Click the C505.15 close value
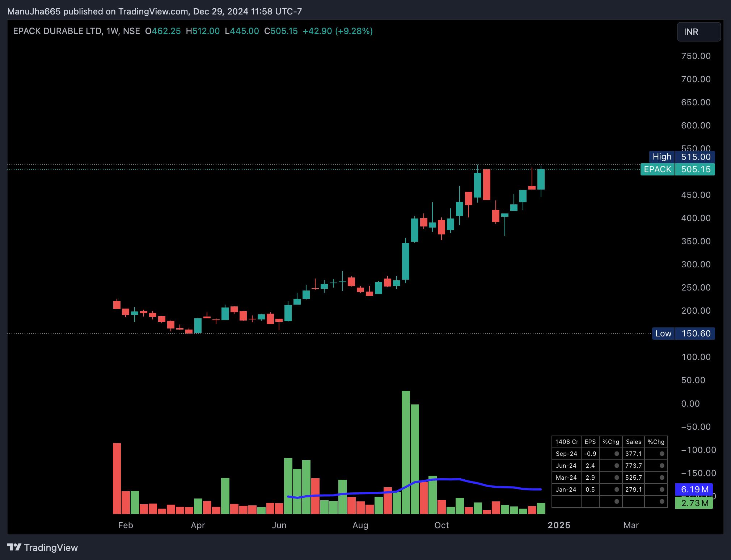Image resolution: width=731 pixels, height=560 pixels. (281, 31)
